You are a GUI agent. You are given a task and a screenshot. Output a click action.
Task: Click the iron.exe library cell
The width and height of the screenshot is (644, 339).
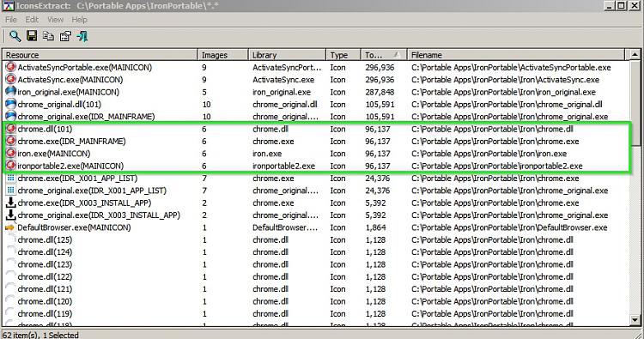click(267, 154)
